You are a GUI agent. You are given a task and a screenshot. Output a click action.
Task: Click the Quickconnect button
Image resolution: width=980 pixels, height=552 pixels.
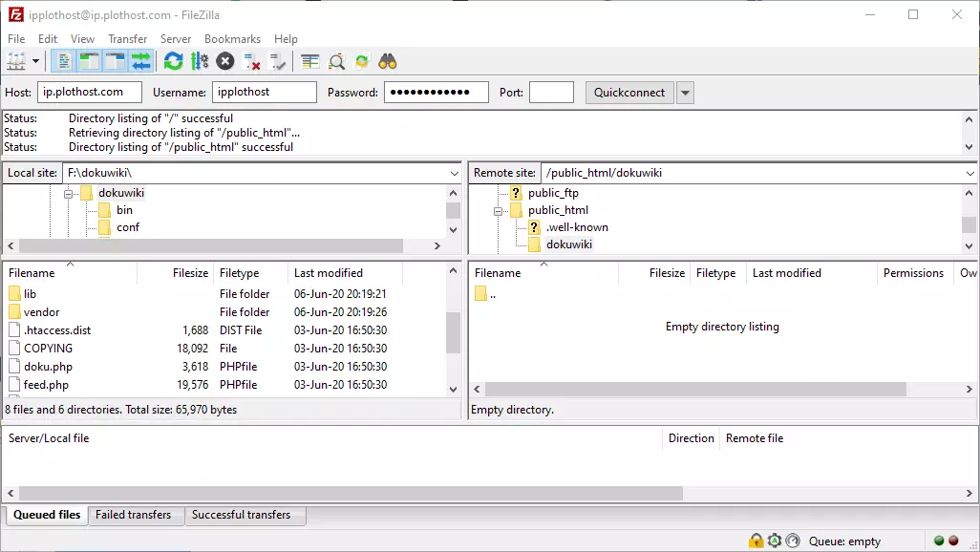pyautogui.click(x=629, y=93)
